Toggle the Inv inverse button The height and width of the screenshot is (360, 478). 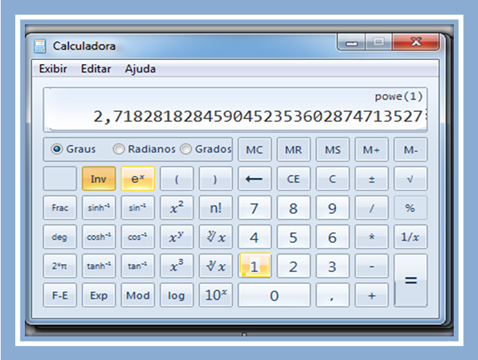coord(99,179)
